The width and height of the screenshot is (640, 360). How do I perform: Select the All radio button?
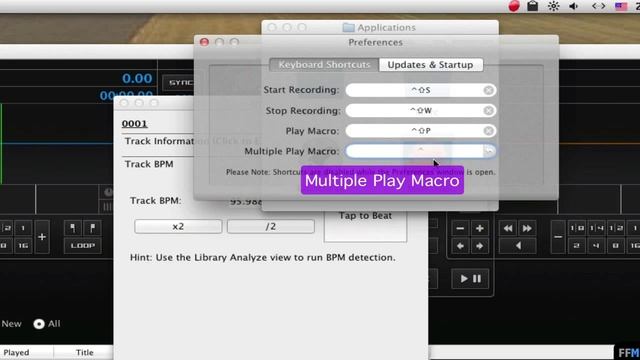39,324
